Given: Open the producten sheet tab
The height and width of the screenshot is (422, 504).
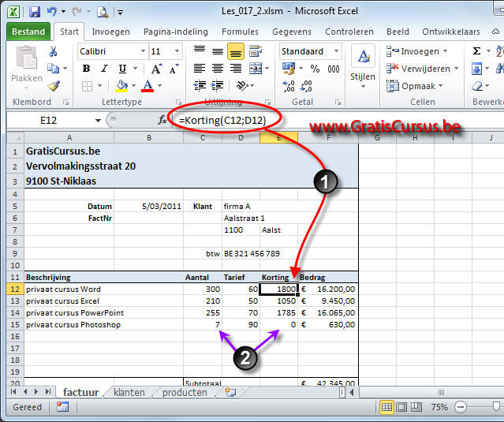Looking at the screenshot, I should click(x=185, y=393).
